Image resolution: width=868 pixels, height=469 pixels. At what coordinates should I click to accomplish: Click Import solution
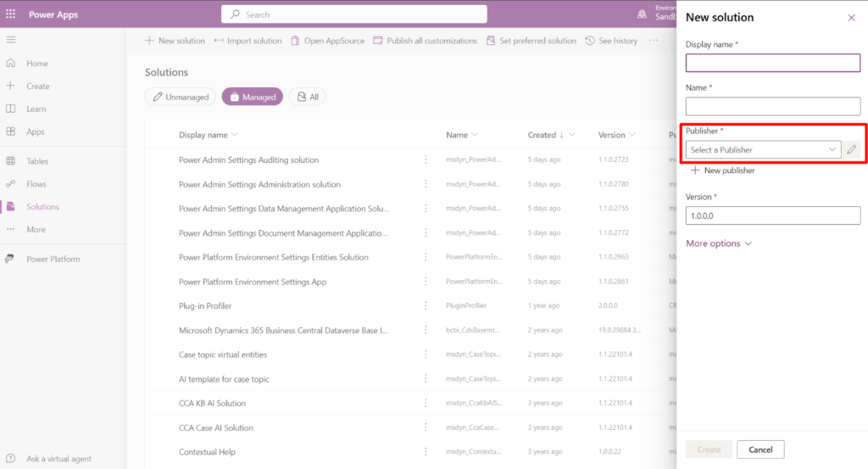[248, 41]
